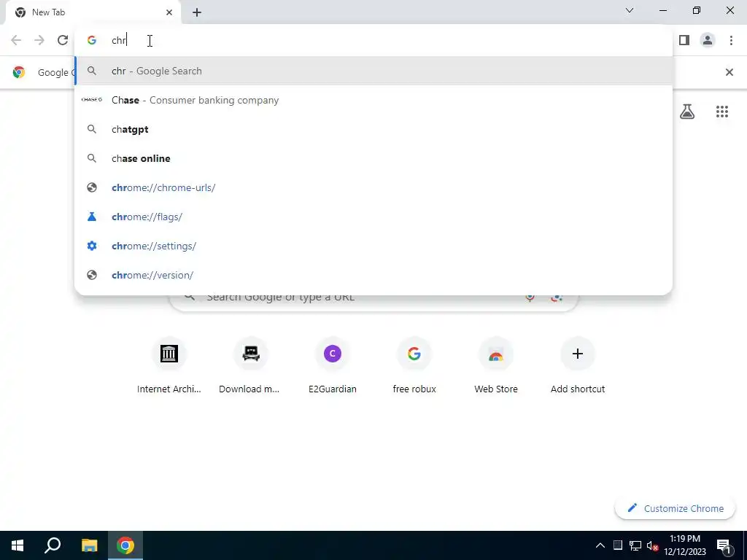The width and height of the screenshot is (747, 560).
Task: Open Windows taskbar search
Action: click(x=53, y=545)
